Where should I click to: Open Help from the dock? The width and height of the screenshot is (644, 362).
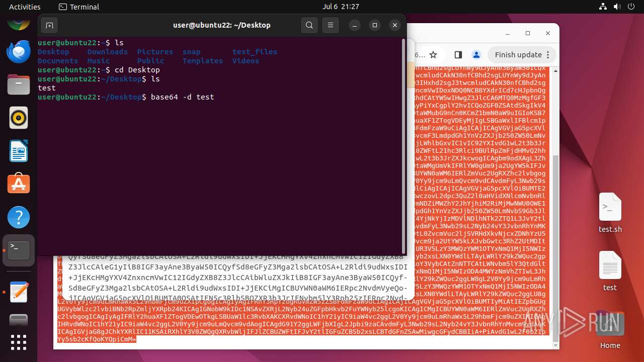click(19, 217)
